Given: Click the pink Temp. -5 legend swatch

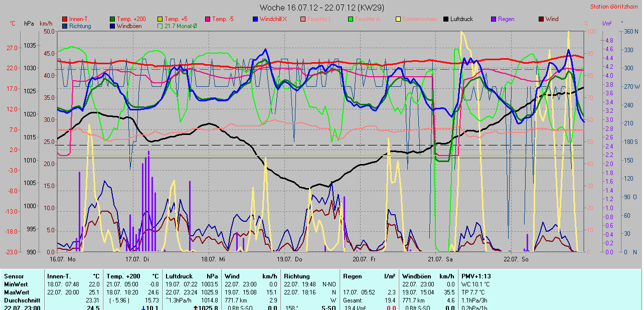Looking at the screenshot, I should point(208,19).
